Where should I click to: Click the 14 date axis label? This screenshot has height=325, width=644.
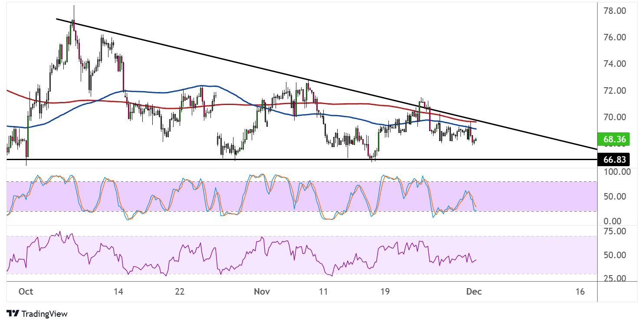[118, 292]
